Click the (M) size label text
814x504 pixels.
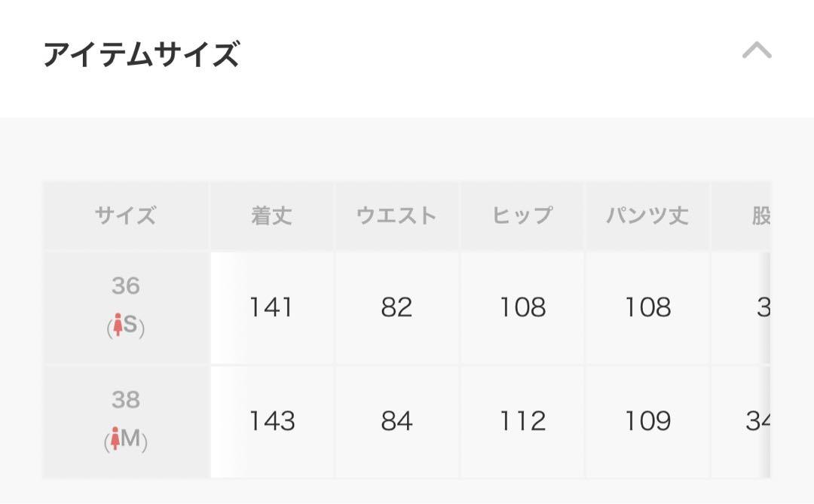[126, 439]
